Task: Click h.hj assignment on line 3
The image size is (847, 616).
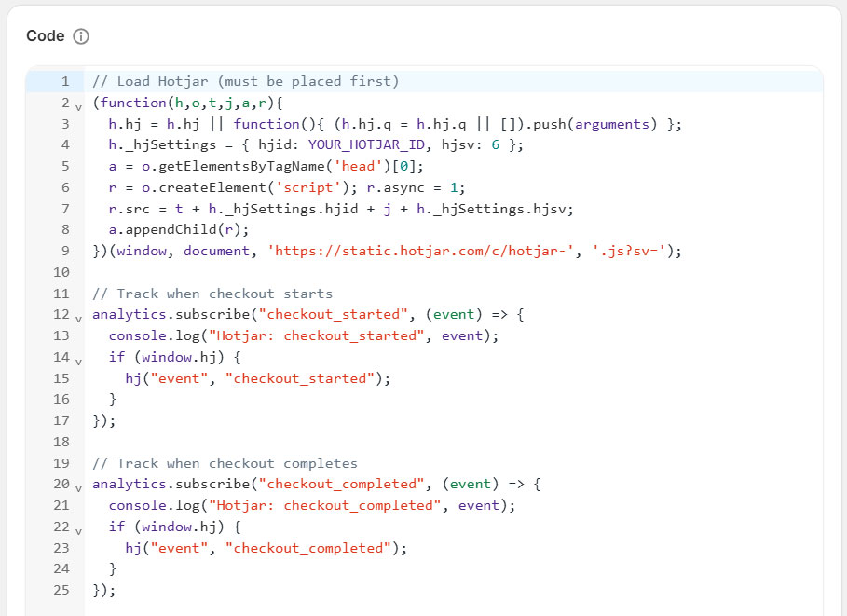Action: tap(395, 124)
